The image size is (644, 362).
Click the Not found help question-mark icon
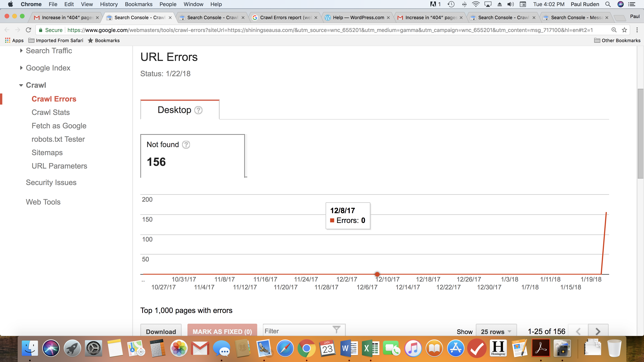click(186, 145)
